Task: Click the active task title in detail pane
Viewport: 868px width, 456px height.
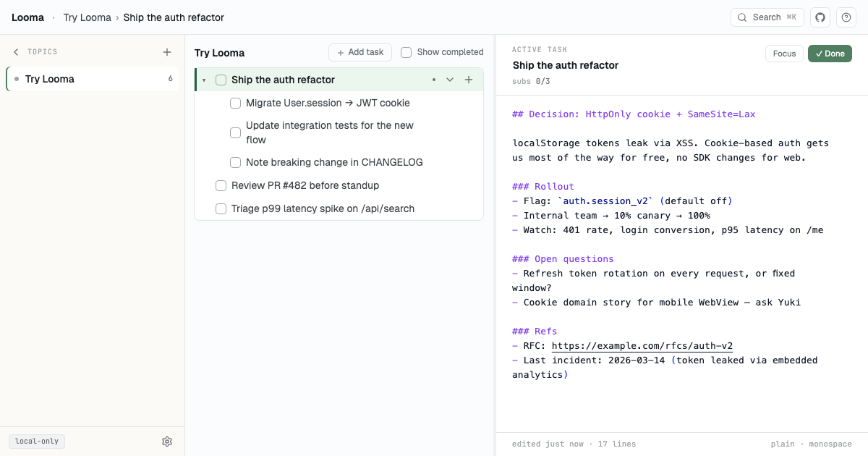Action: tap(566, 65)
